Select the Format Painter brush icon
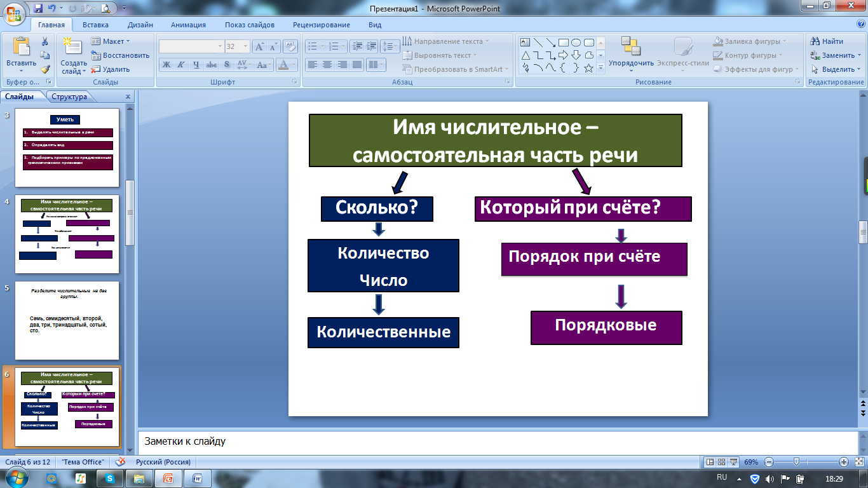 [45, 69]
